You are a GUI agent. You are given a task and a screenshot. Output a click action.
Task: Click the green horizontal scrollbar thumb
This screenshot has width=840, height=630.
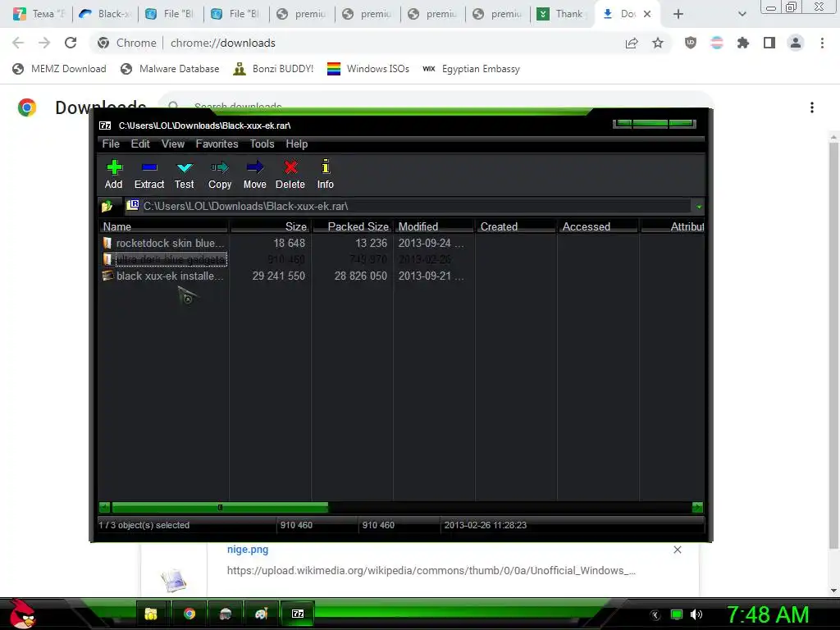click(220, 507)
